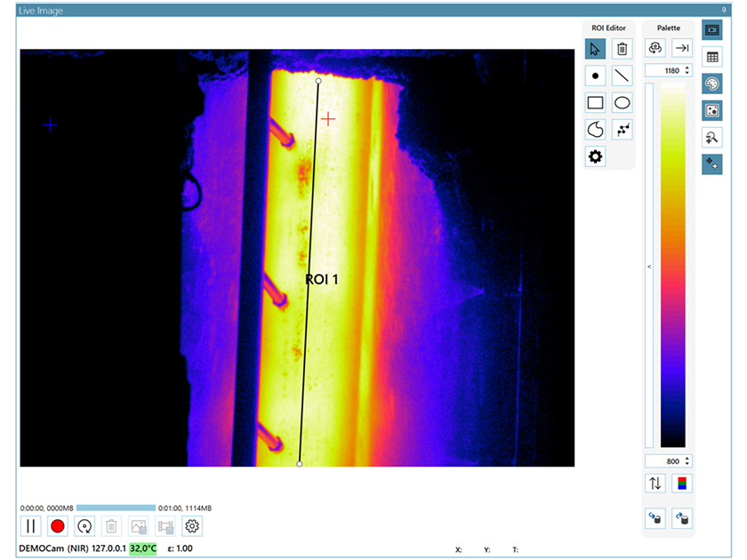
Task: Click the bottom-left palette database icon
Action: pyautogui.click(x=655, y=518)
